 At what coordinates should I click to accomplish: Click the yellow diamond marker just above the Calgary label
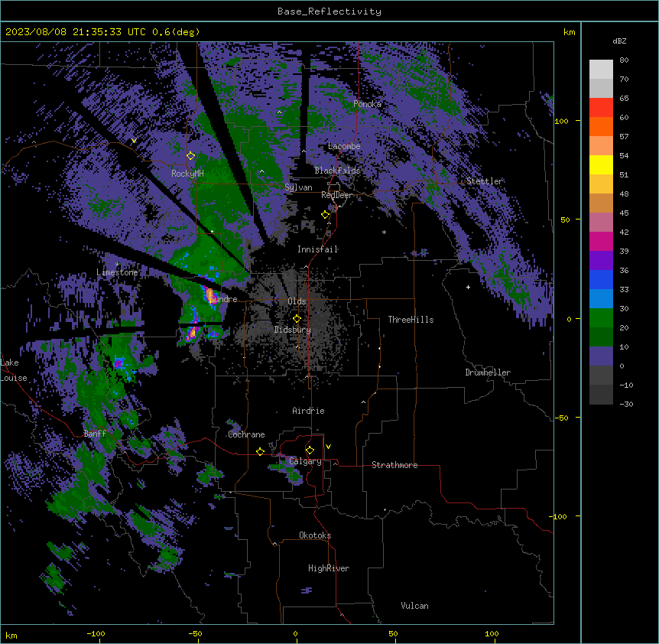[310, 450]
